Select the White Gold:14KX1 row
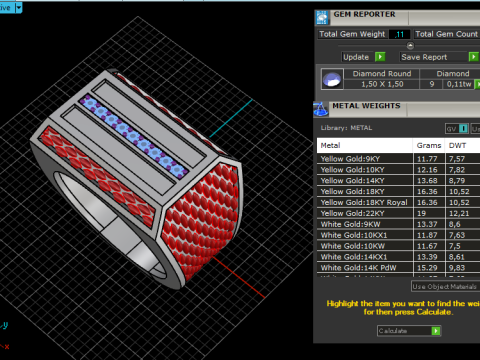 [398, 257]
